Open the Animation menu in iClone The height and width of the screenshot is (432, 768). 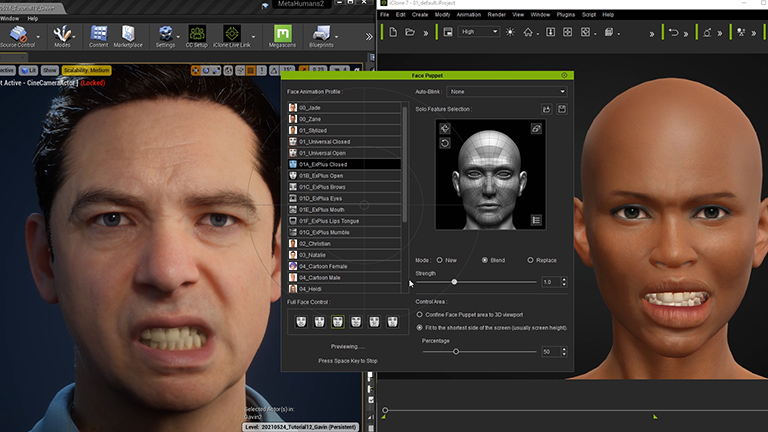470,15
